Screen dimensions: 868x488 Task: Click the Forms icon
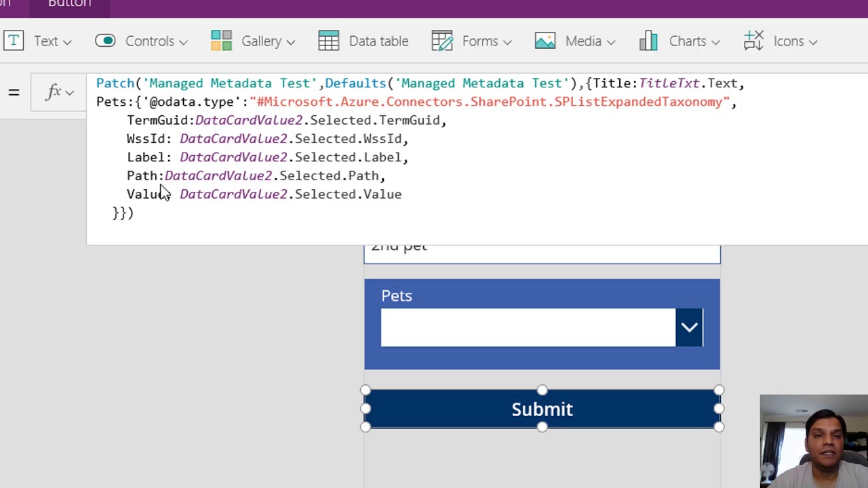click(442, 41)
